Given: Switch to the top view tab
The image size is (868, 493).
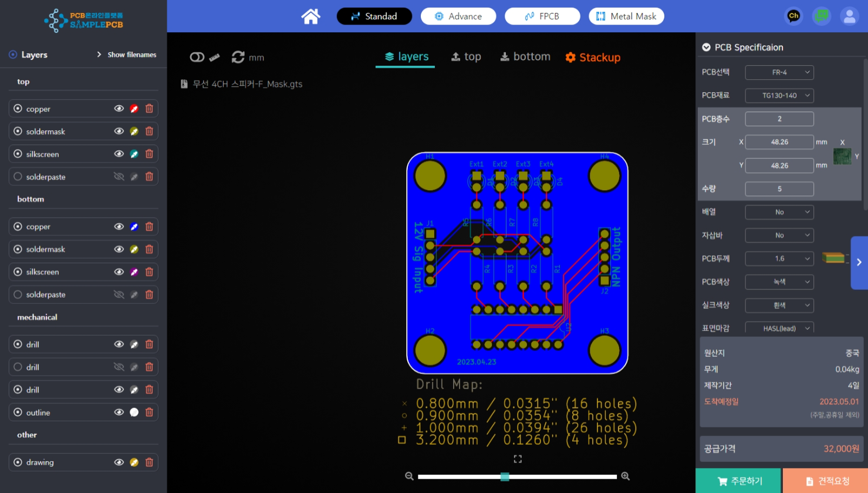Looking at the screenshot, I should point(466,57).
